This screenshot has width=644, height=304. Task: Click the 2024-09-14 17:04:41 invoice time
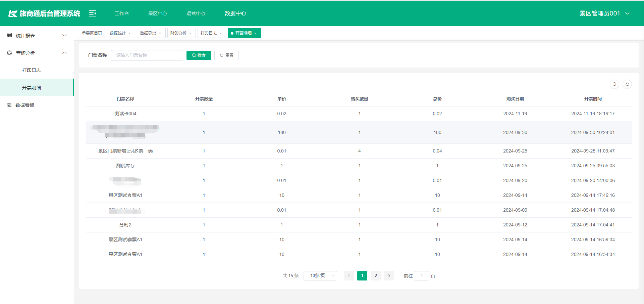[593, 225]
